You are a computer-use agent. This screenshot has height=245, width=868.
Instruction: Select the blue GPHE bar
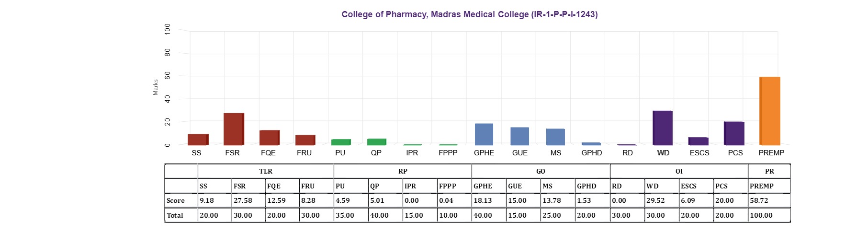coord(484,134)
